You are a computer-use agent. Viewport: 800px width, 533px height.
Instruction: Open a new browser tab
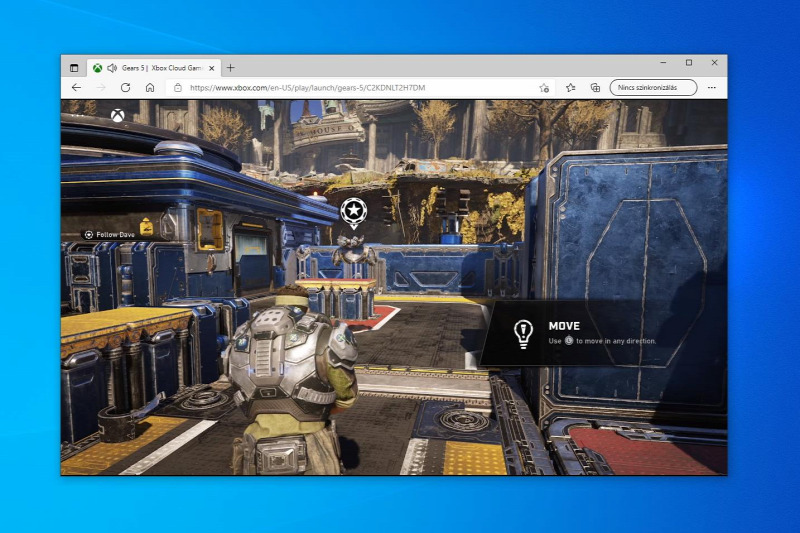click(x=231, y=68)
